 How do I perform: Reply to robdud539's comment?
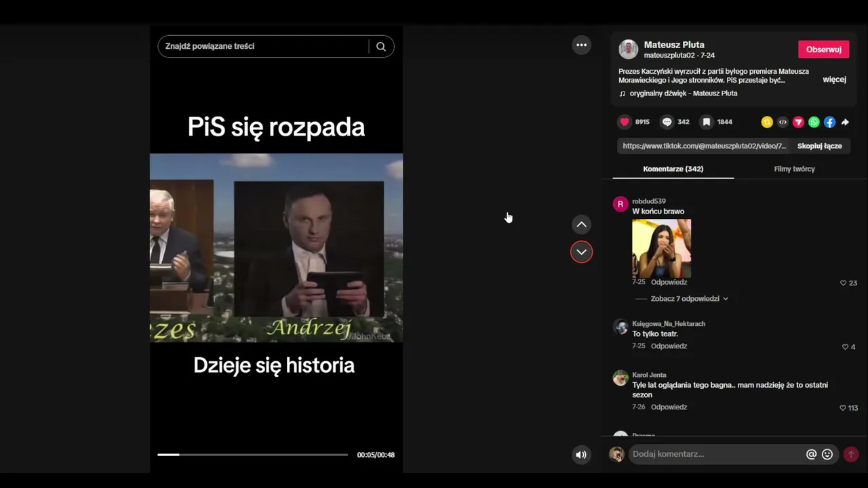[669, 282]
